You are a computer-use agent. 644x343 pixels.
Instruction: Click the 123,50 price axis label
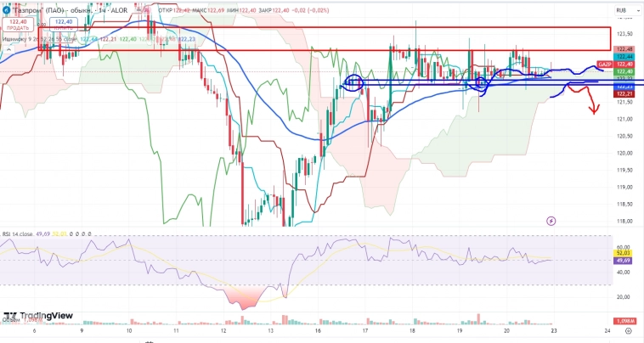point(624,34)
